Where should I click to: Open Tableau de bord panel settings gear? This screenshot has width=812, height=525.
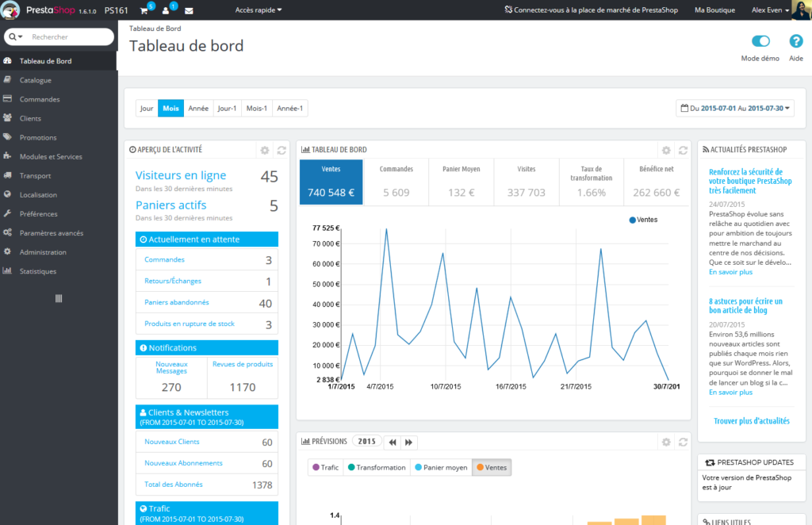tap(666, 150)
